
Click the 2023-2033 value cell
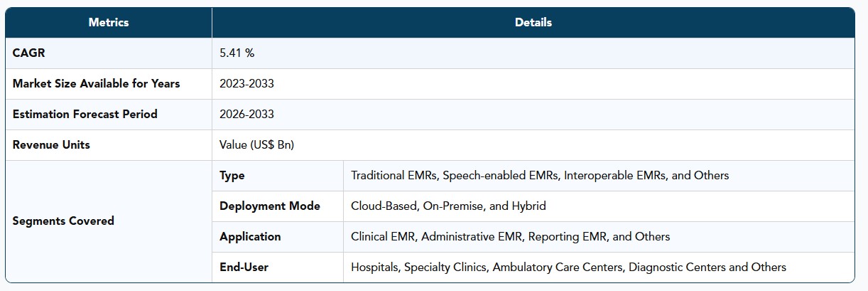[x=246, y=83]
